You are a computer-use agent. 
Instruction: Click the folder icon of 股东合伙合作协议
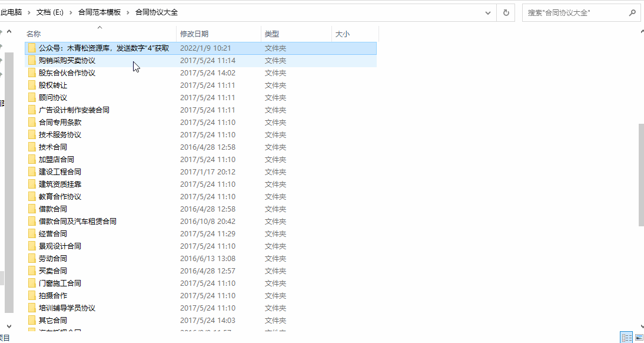pos(32,73)
